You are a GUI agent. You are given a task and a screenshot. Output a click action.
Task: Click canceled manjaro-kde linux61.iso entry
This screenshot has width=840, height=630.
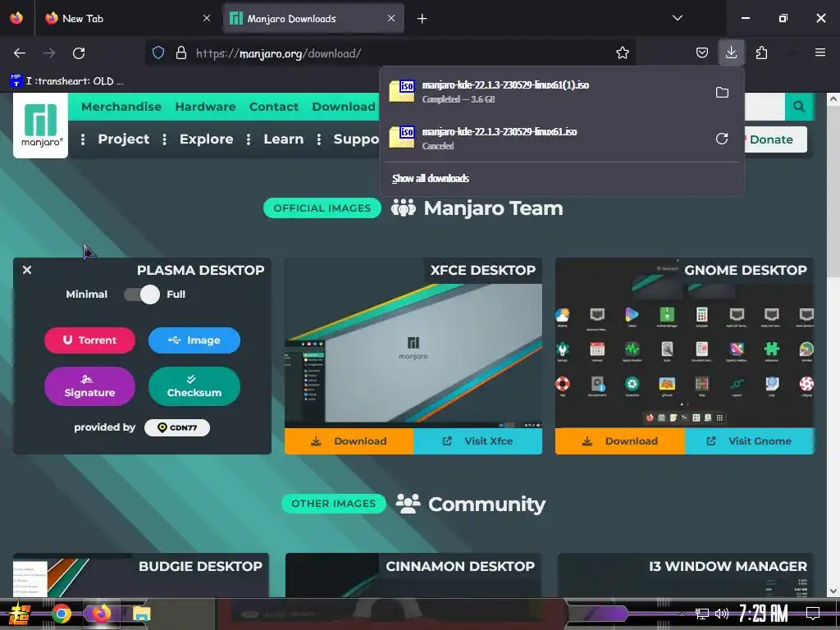click(x=547, y=138)
